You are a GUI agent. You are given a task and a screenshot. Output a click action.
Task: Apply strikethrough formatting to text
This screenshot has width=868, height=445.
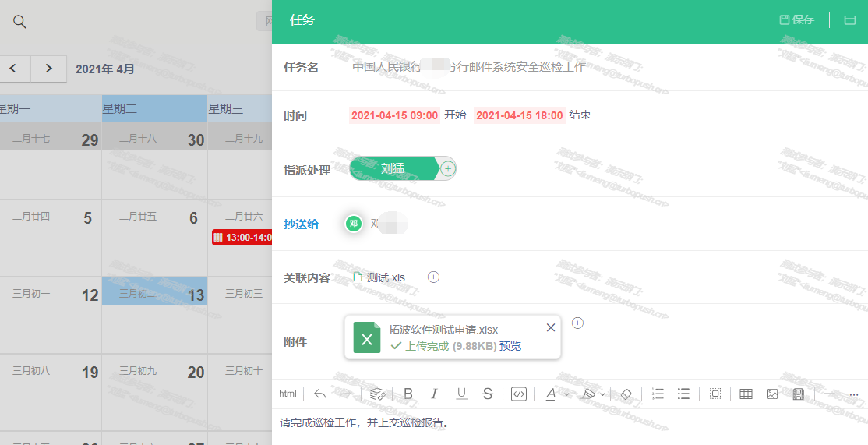point(488,394)
